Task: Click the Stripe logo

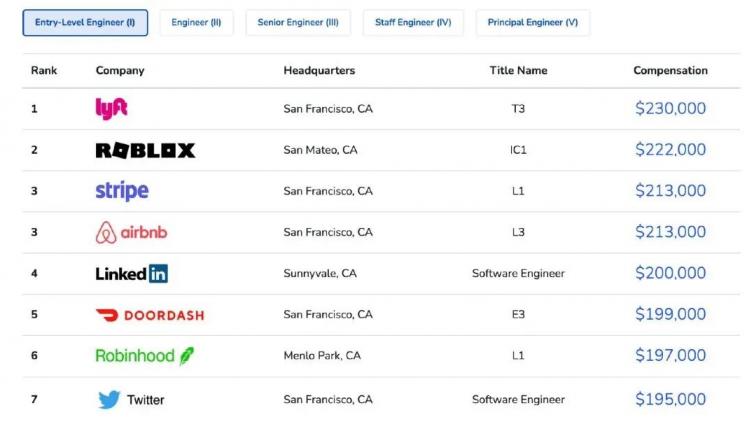Action: coord(122,191)
